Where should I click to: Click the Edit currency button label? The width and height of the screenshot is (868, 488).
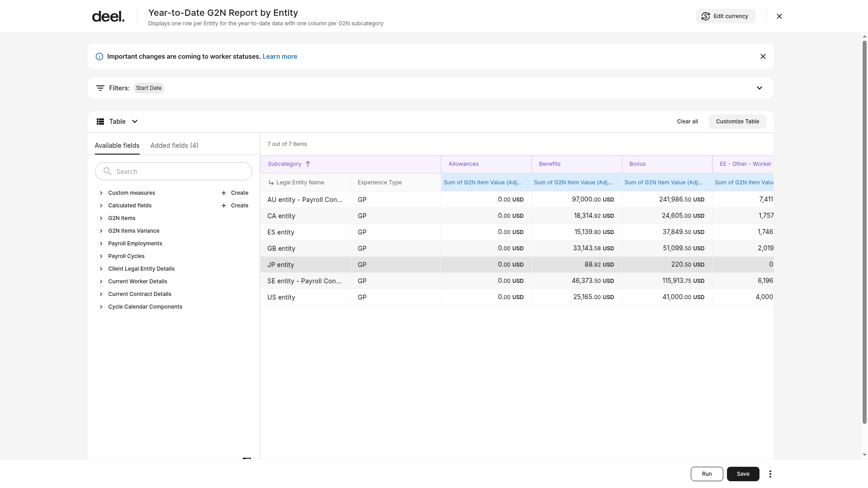coord(731,16)
